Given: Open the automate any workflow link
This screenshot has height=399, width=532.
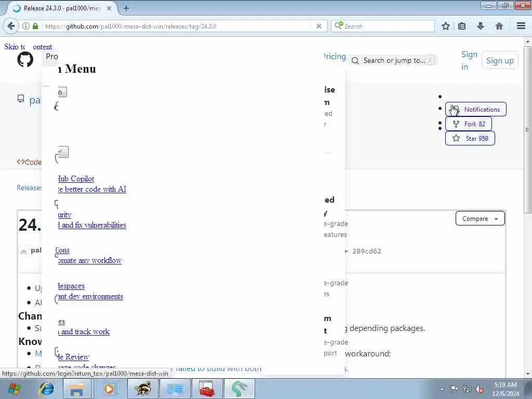Looking at the screenshot, I should pos(89,260).
